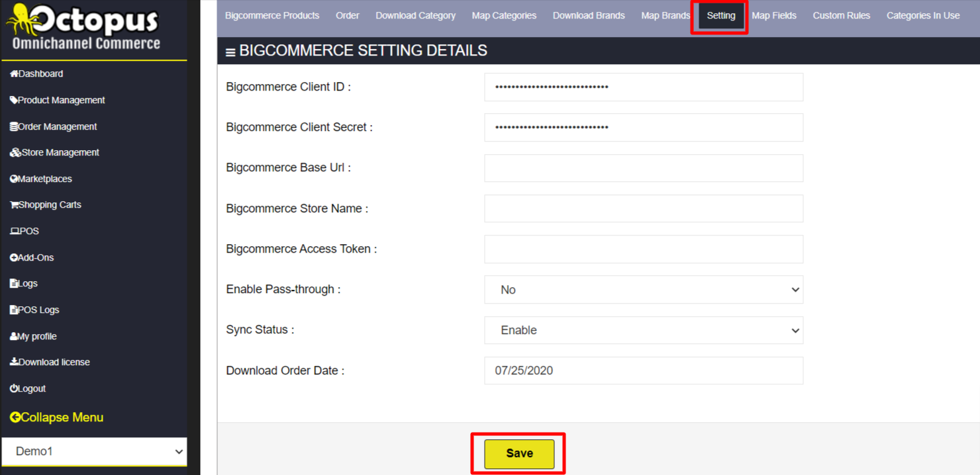
Task: Click the Add-Ons plus circle icon
Action: [14, 258]
